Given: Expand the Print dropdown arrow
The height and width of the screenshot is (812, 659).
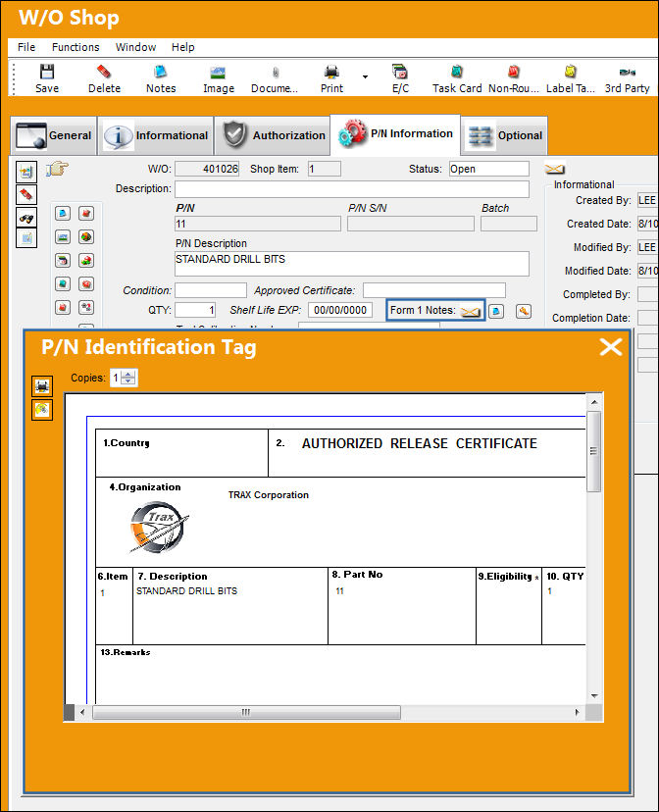Looking at the screenshot, I should tap(365, 76).
